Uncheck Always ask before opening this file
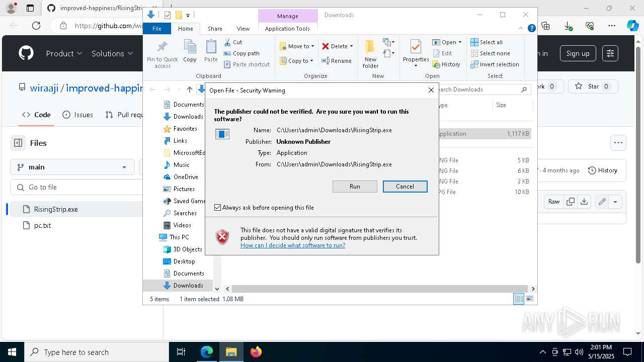The height and width of the screenshot is (362, 644). click(x=218, y=208)
